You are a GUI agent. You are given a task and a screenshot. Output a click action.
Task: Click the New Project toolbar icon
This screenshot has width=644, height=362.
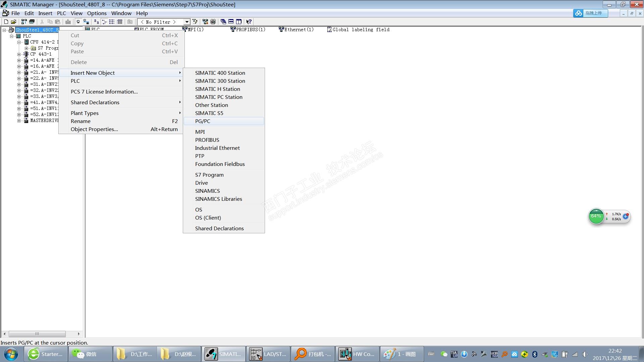coord(6,22)
